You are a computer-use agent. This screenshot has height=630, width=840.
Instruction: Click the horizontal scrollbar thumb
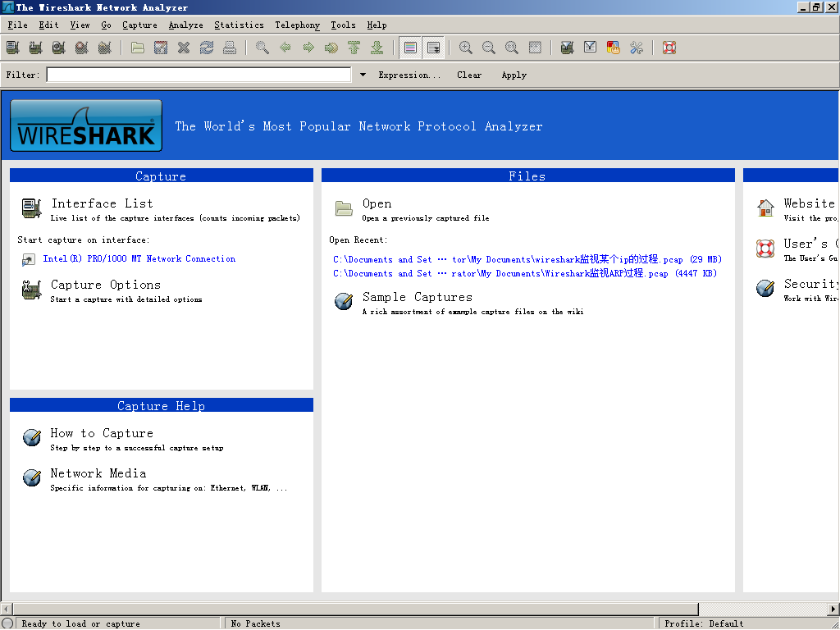coord(356,609)
